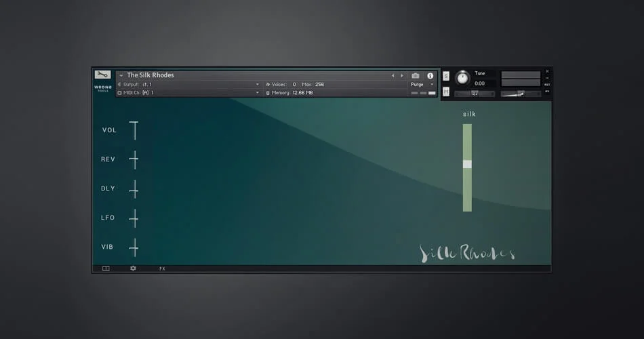Click the Tune value 0.00 field
This screenshot has height=339, width=644.
(480, 83)
